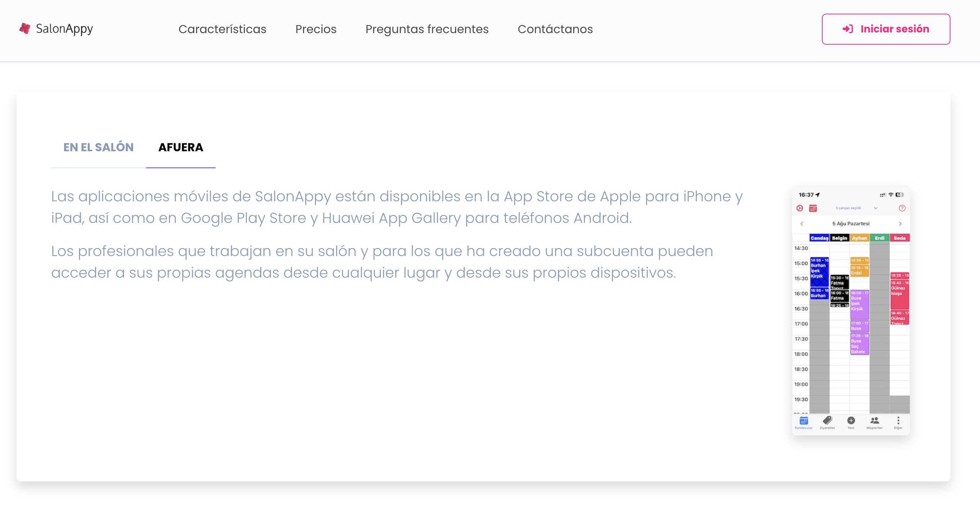Tap the Randevular calendar icon
Image resolution: width=980 pixels, height=525 pixels.
tap(803, 421)
